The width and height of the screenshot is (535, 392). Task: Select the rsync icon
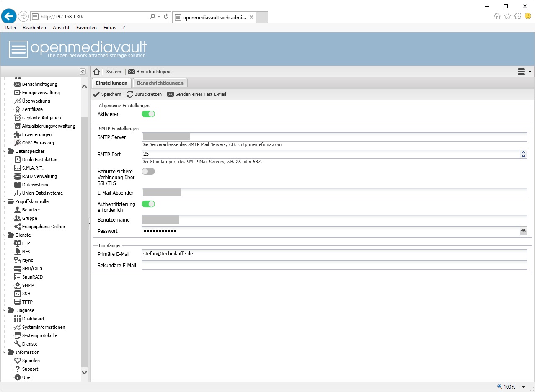(x=18, y=260)
